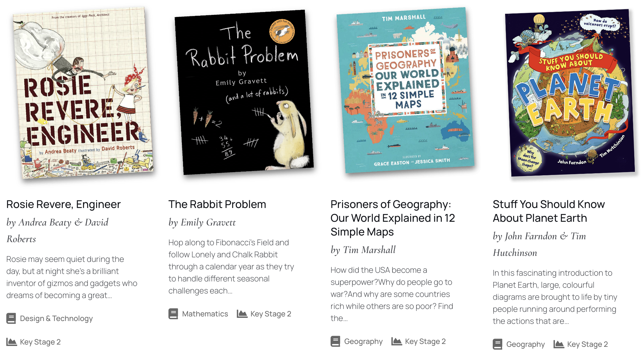This screenshot has height=354, width=644.
Task: Select the Geography tag under Prisoners of Geography
Action: [x=363, y=341]
